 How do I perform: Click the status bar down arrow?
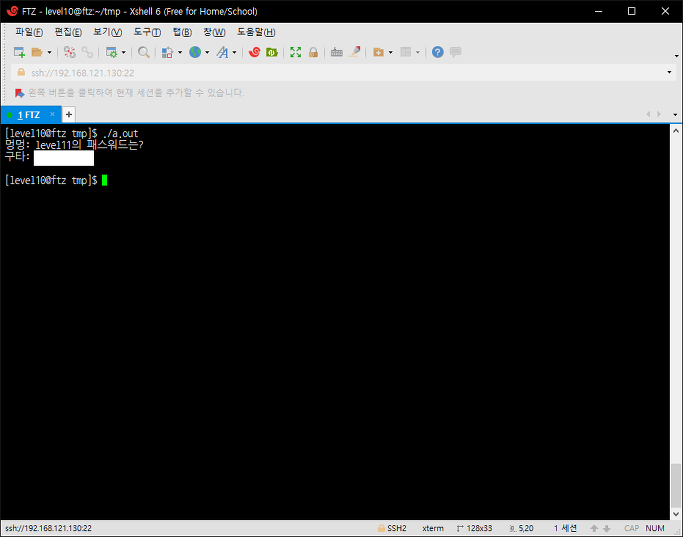[x=606, y=529]
